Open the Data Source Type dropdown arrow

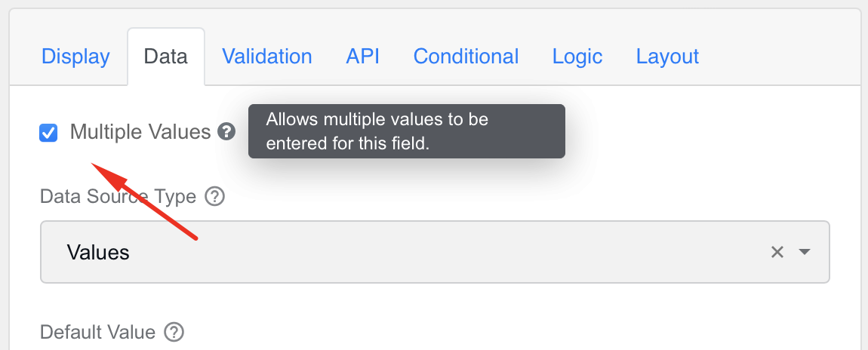pyautogui.click(x=805, y=252)
